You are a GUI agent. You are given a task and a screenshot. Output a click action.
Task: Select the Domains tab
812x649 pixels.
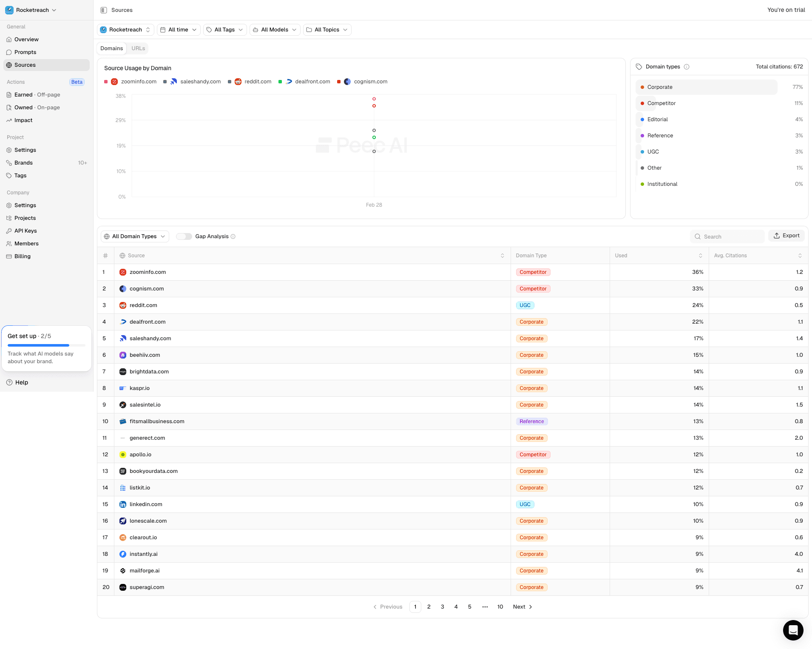[111, 48]
